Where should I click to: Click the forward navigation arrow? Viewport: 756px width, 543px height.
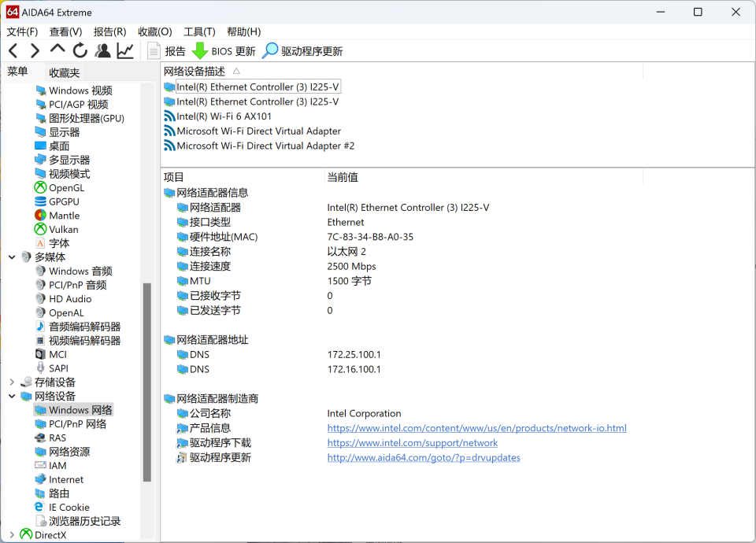point(35,50)
